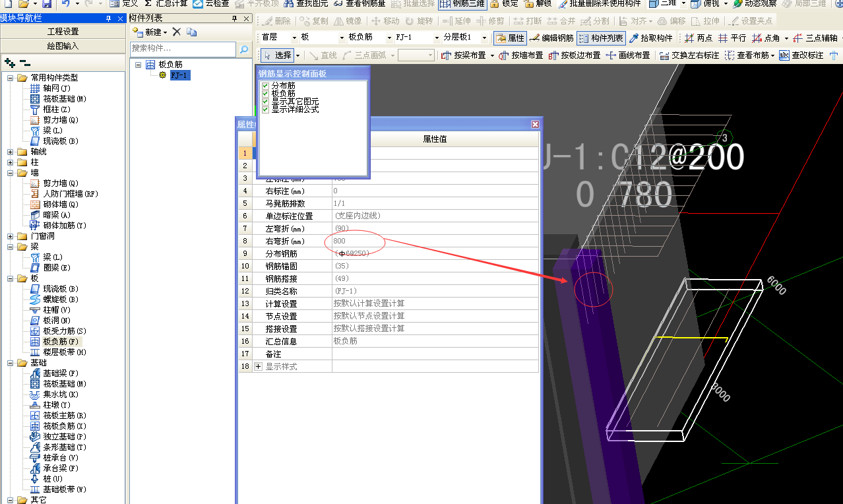Toggle 显示详细公式 checkbox
Screen dimensions: 843x504
pyautogui.click(x=265, y=109)
